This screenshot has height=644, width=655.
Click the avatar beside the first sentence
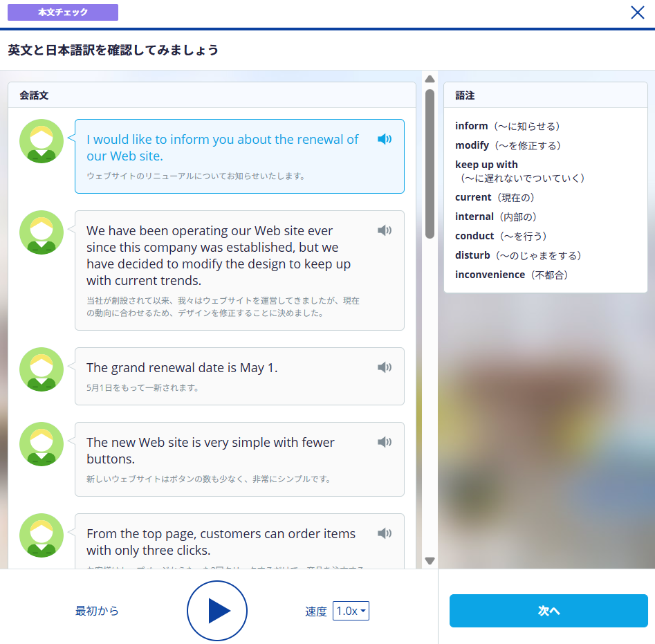point(41,141)
